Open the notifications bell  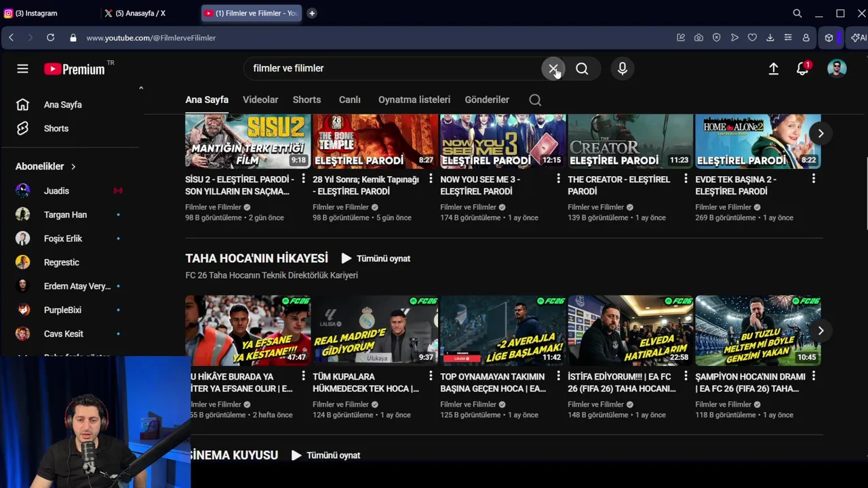pyautogui.click(x=803, y=68)
